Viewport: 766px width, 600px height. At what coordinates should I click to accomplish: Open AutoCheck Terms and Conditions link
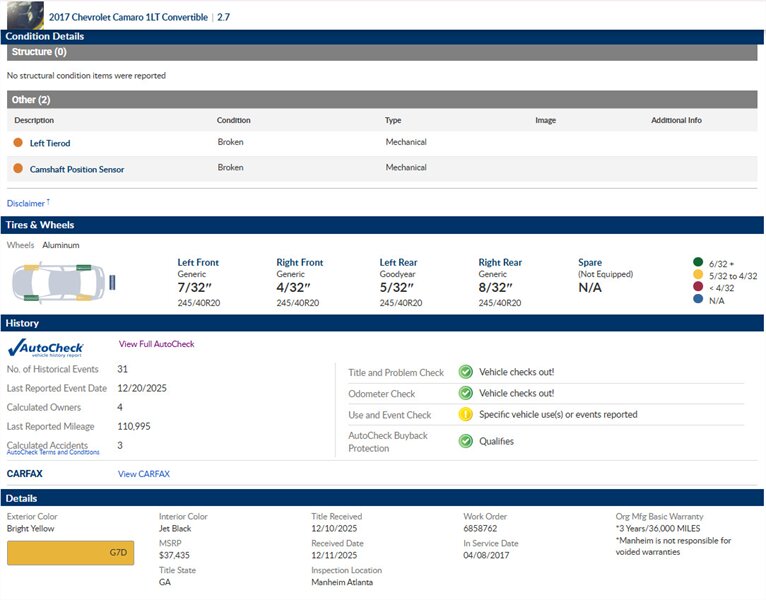53,453
